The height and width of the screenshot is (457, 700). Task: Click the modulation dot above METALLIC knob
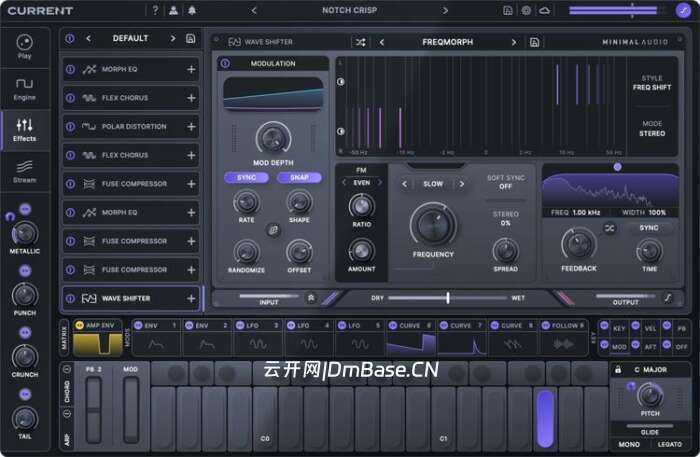pyautogui.click(x=25, y=209)
